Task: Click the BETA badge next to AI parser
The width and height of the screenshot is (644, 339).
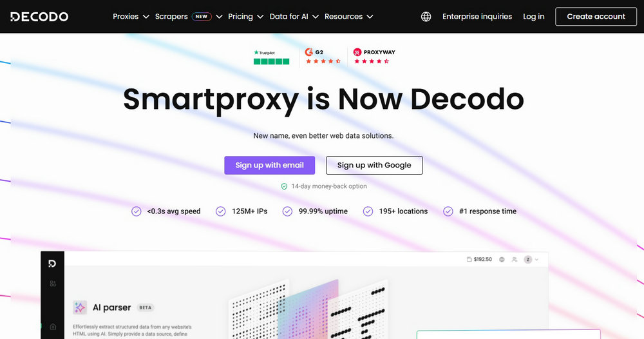Action: pos(146,307)
